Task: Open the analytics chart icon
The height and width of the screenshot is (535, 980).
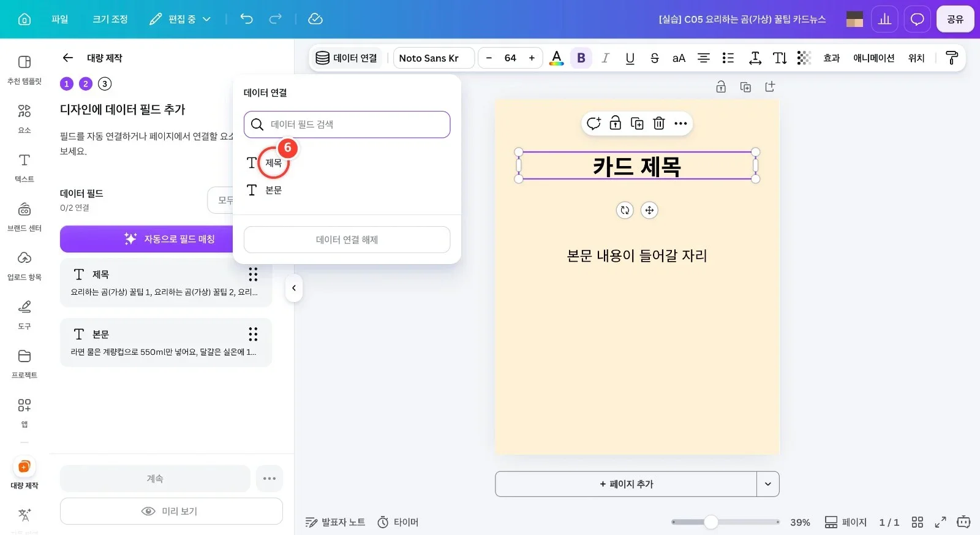Action: [884, 19]
